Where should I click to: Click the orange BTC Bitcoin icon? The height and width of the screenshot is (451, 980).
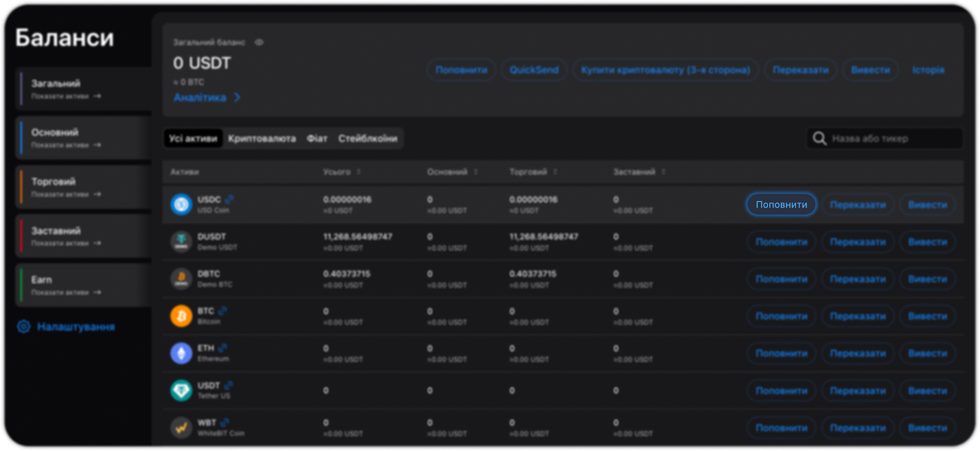(x=181, y=316)
